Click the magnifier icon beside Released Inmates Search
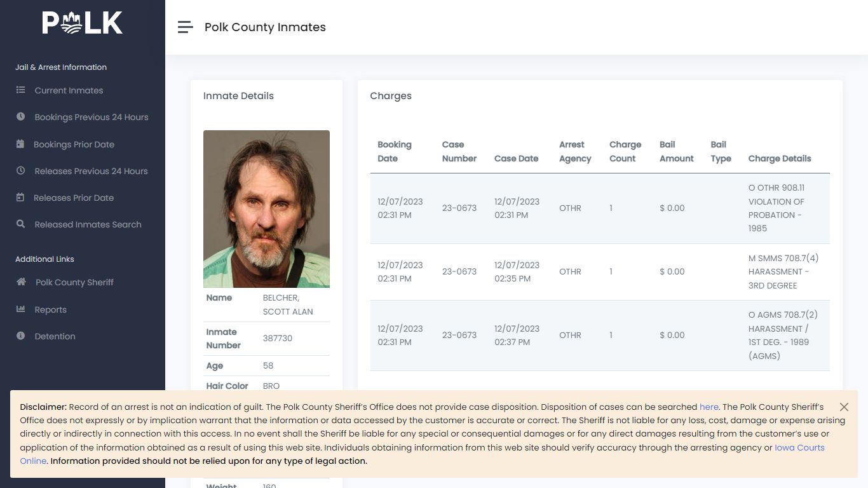868x488 pixels. click(x=21, y=224)
